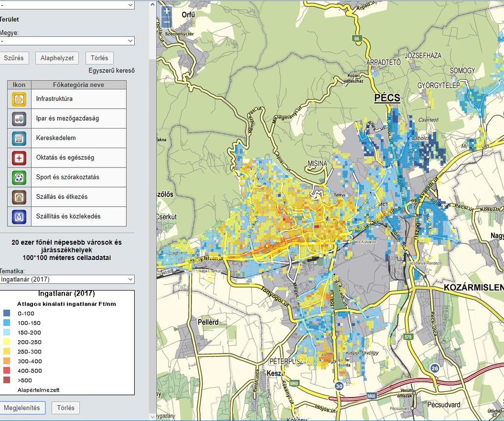
Task: Click the lower Törlés button beside Megjelenítés
Action: pos(65,408)
